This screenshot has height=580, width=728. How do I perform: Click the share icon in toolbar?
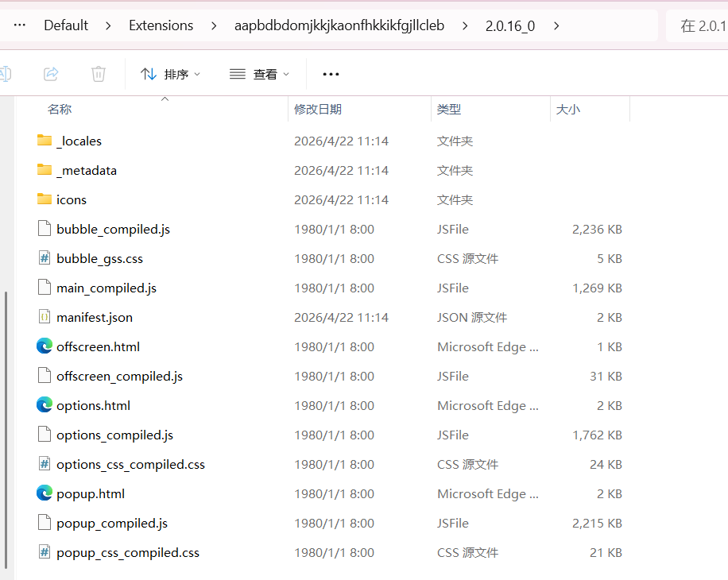tap(51, 74)
